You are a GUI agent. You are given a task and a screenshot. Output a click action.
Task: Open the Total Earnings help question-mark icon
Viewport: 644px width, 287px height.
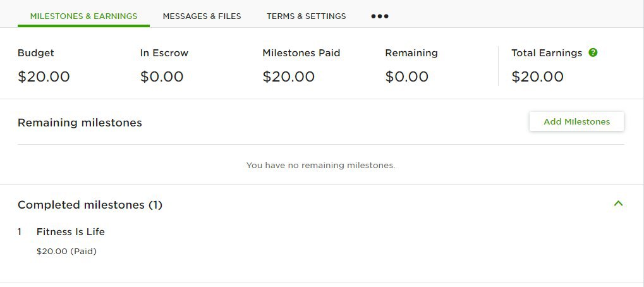pos(593,52)
